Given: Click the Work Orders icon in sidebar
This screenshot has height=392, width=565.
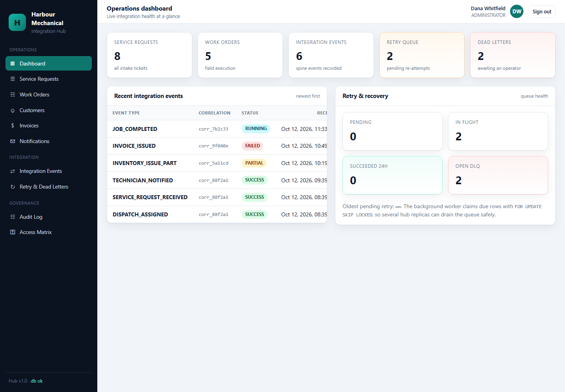Looking at the screenshot, I should [x=13, y=94].
